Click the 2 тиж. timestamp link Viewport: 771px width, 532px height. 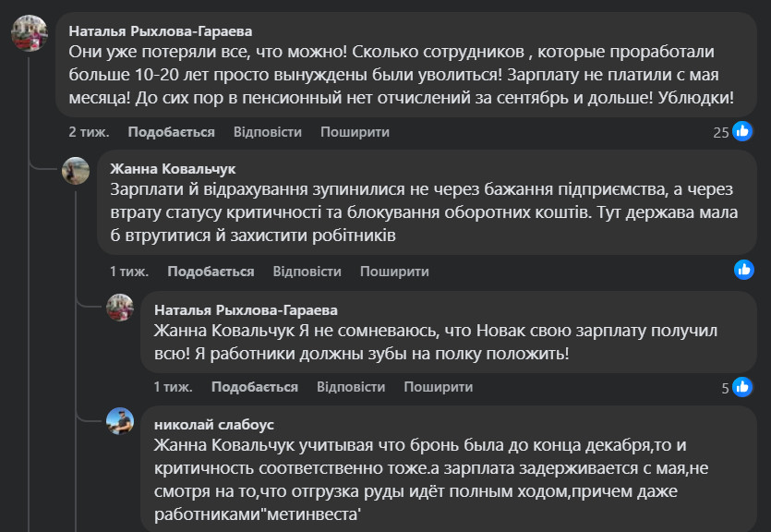(89, 132)
